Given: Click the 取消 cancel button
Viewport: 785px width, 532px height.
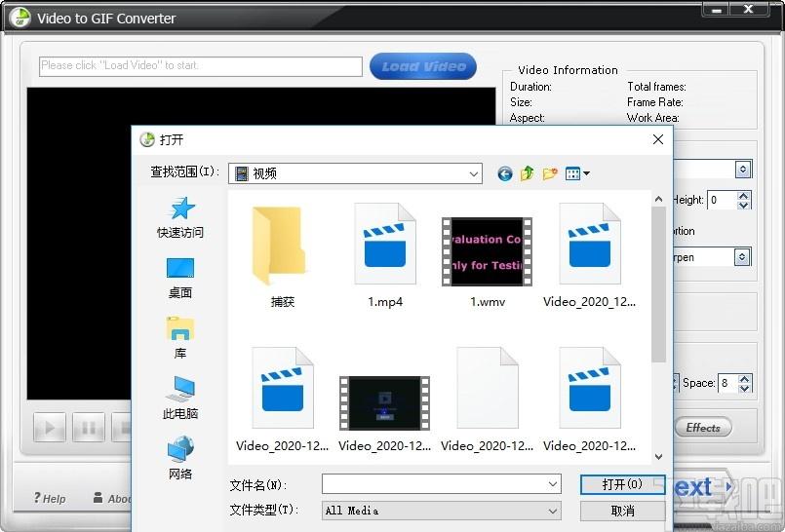Looking at the screenshot, I should 622,511.
